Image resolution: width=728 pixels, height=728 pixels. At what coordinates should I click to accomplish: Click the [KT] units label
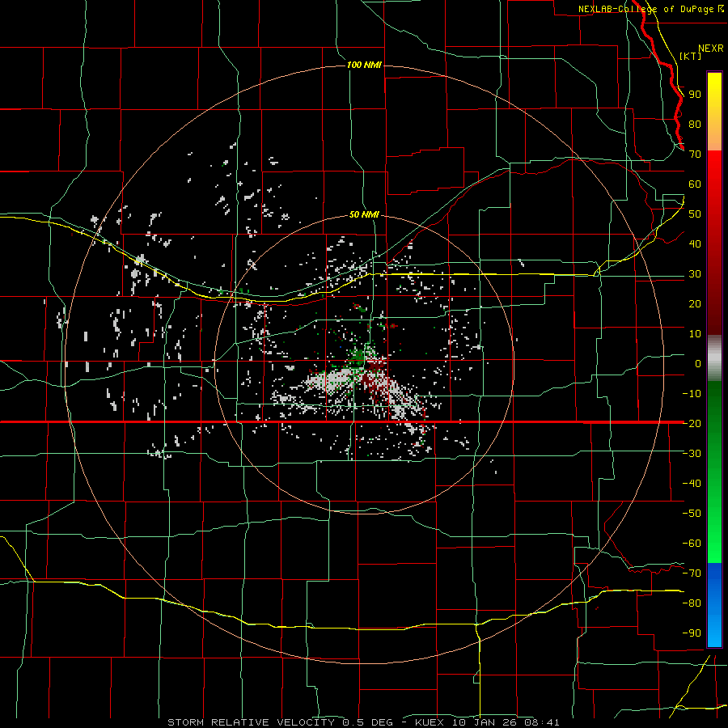(690, 56)
